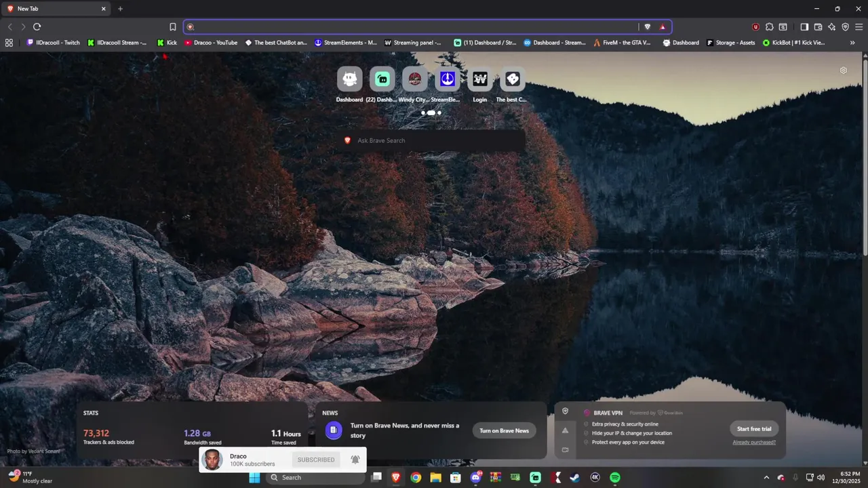Open the (11) Dashboard / Str... bookmark
Screen dimensions: 868x488
(485, 42)
